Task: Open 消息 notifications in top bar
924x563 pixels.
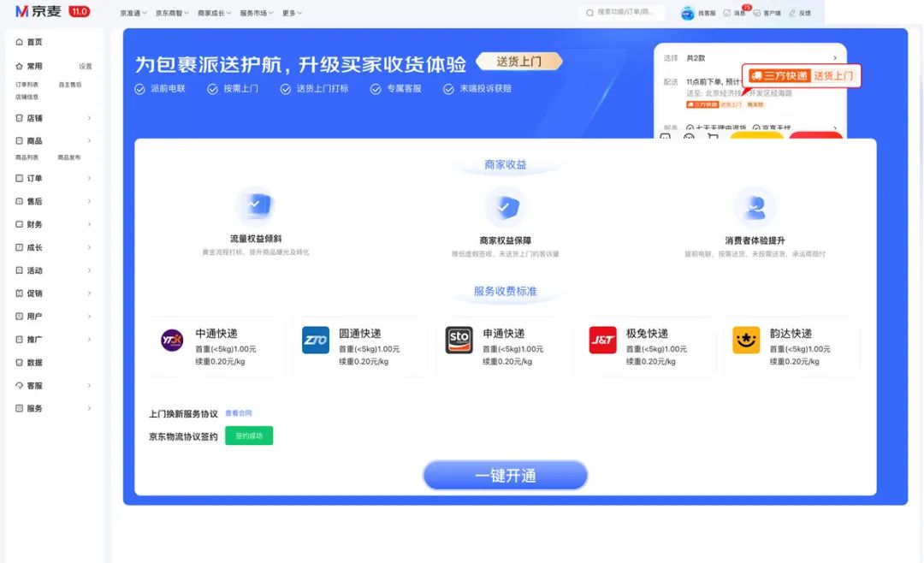Action: click(x=736, y=13)
